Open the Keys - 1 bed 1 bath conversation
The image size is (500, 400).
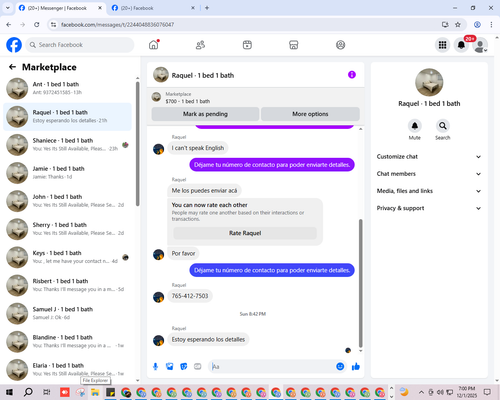tap(68, 257)
